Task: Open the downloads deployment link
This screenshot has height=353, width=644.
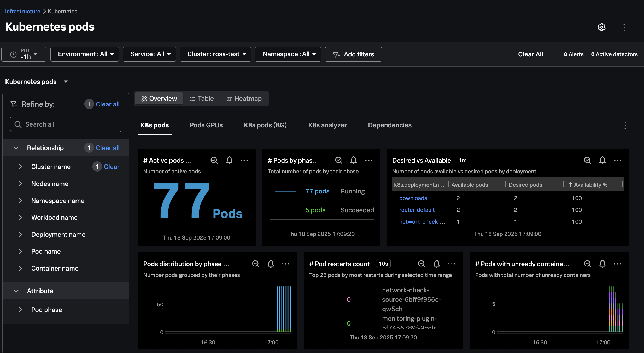Action: [x=413, y=198]
